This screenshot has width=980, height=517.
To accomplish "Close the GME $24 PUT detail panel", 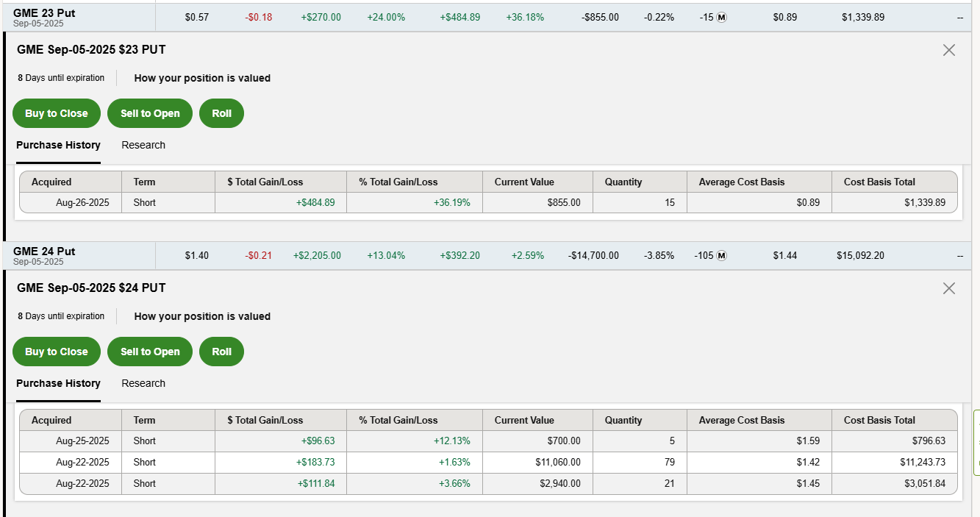I will click(949, 288).
